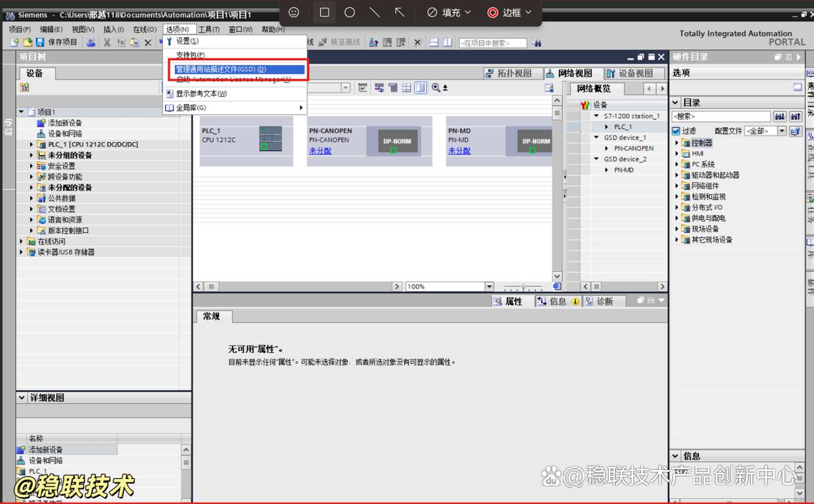
Task: Click the new project toolbar icon
Action: coord(14,43)
